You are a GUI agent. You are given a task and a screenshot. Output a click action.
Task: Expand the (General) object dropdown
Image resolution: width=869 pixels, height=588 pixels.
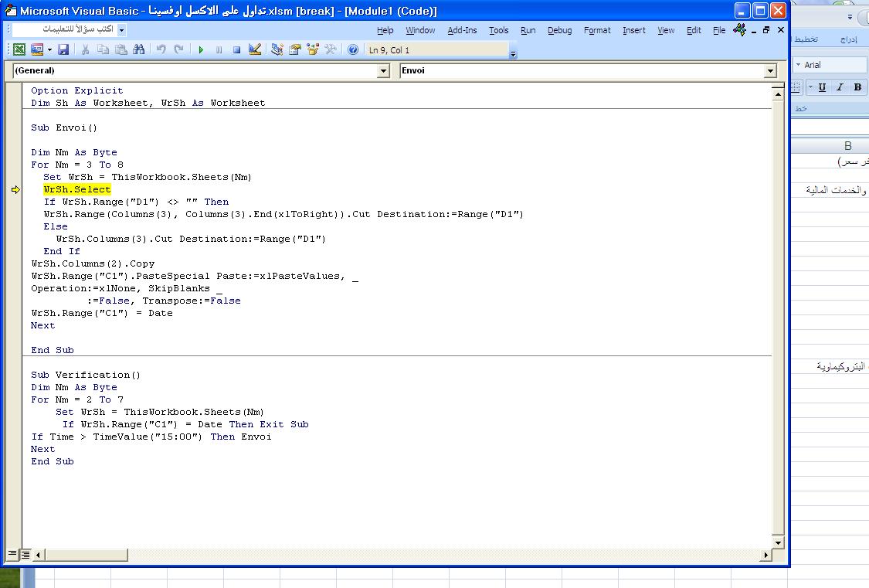pos(383,71)
